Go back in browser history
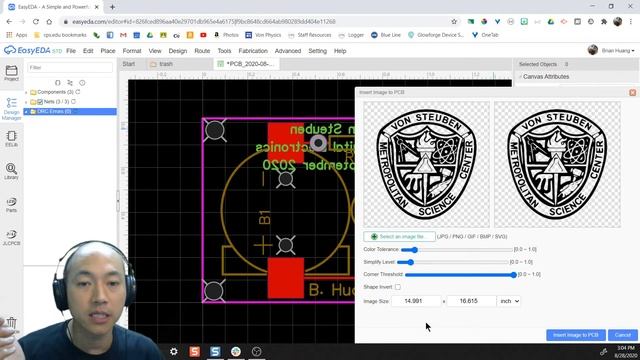This screenshot has width=640, height=360. click(9, 22)
